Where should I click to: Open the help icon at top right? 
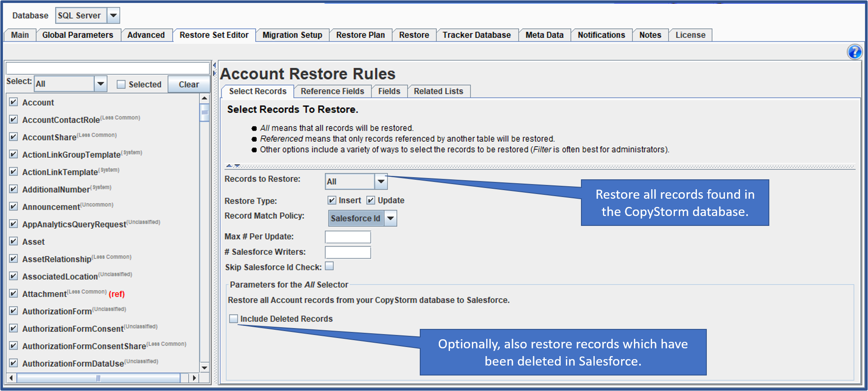click(854, 52)
